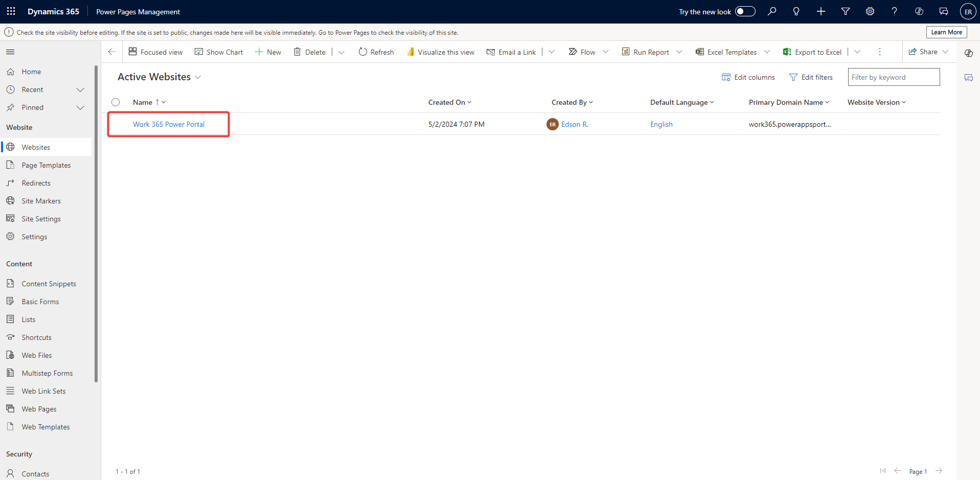Screen dimensions: 980x480
Task: Open Email a Link dropdown arrow
Action: [552, 52]
